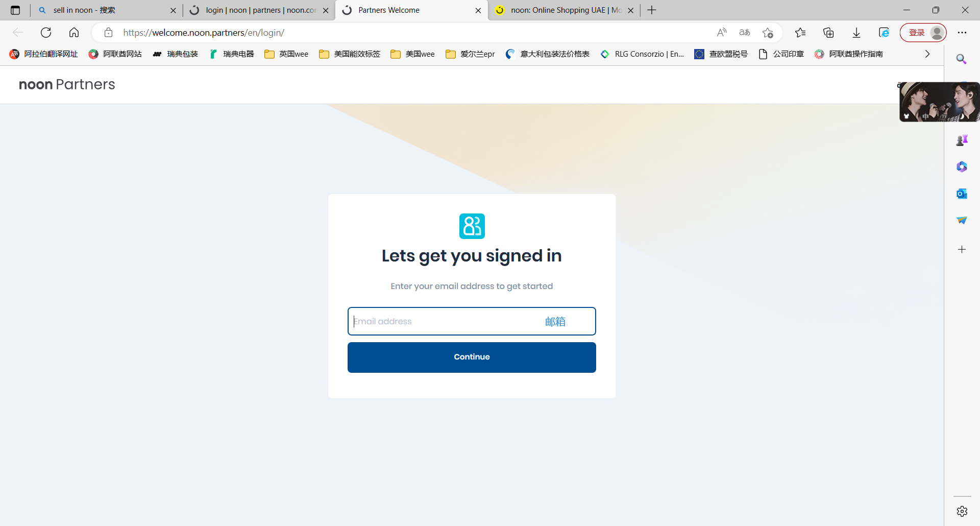Screen dimensions: 980x526
Task: Open Outlook in Edge sidebar
Action: point(962,194)
